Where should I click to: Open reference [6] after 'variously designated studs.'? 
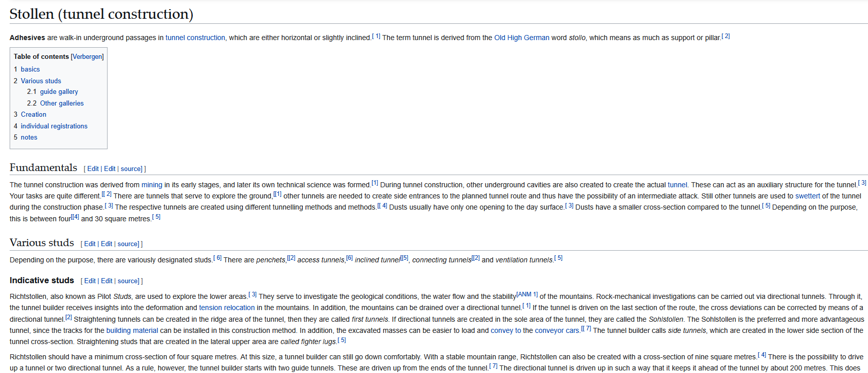click(217, 258)
